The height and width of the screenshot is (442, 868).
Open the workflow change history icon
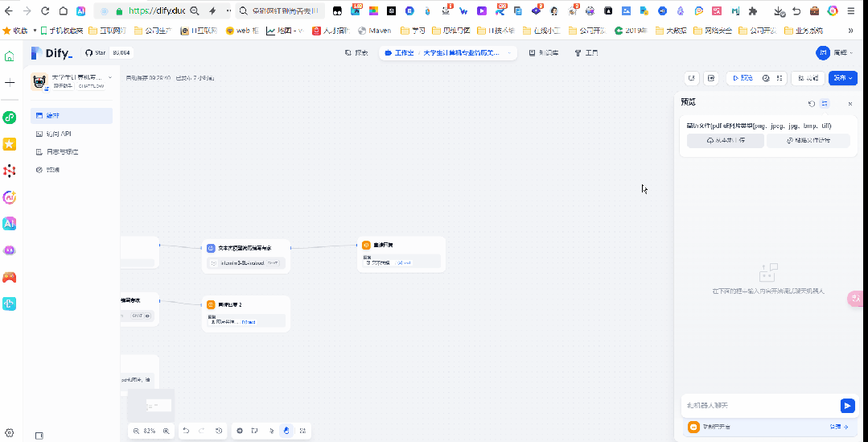tap(219, 431)
